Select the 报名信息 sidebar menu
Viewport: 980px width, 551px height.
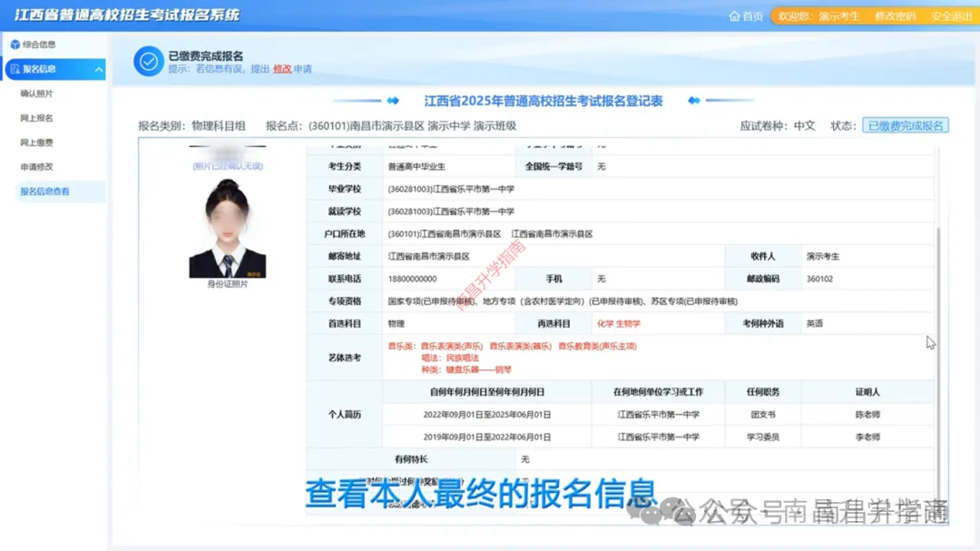55,69
